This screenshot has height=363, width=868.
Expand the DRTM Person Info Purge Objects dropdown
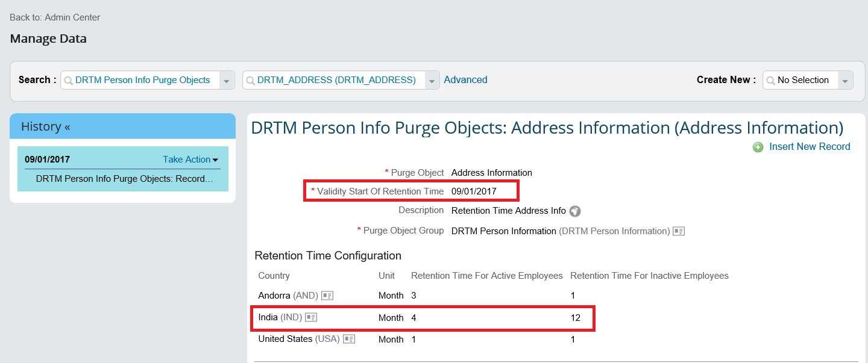pyautogui.click(x=227, y=80)
